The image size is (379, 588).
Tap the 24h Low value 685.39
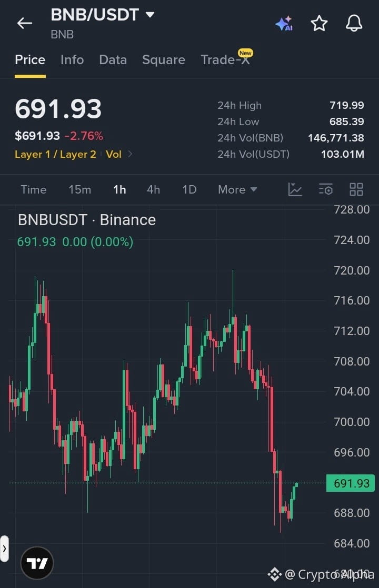coord(347,121)
